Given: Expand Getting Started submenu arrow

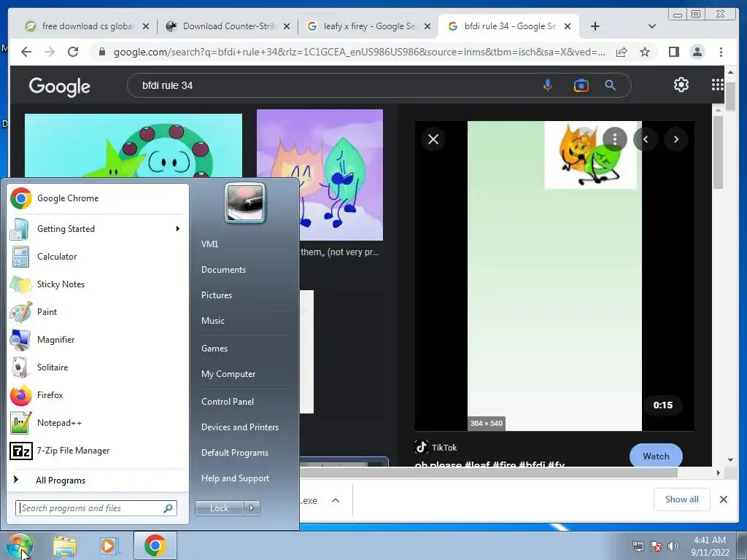Looking at the screenshot, I should (178, 228).
